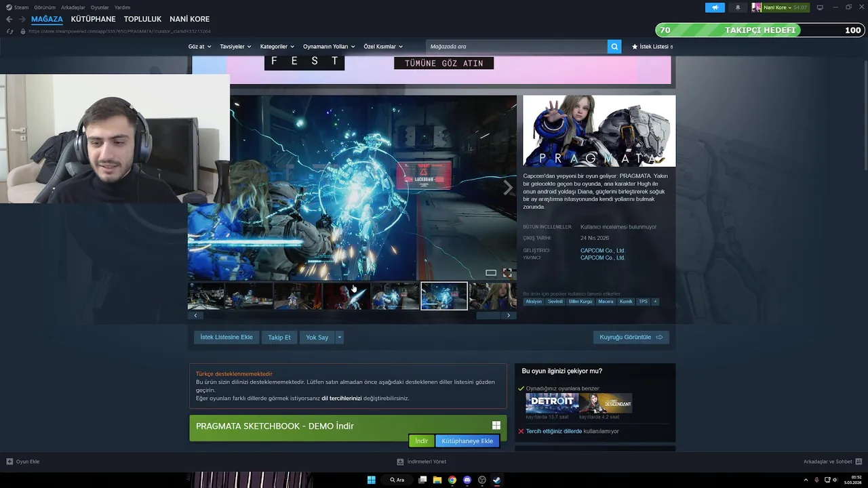Click the Aksiyon tag
The image size is (868, 488).
tap(534, 302)
